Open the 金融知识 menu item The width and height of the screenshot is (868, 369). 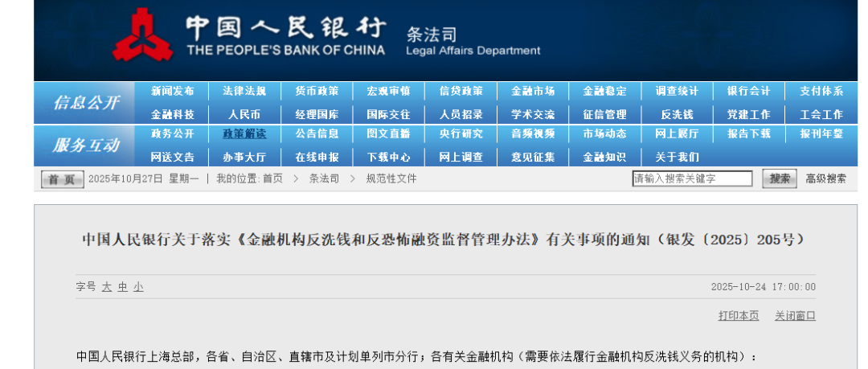pyautogui.click(x=605, y=158)
